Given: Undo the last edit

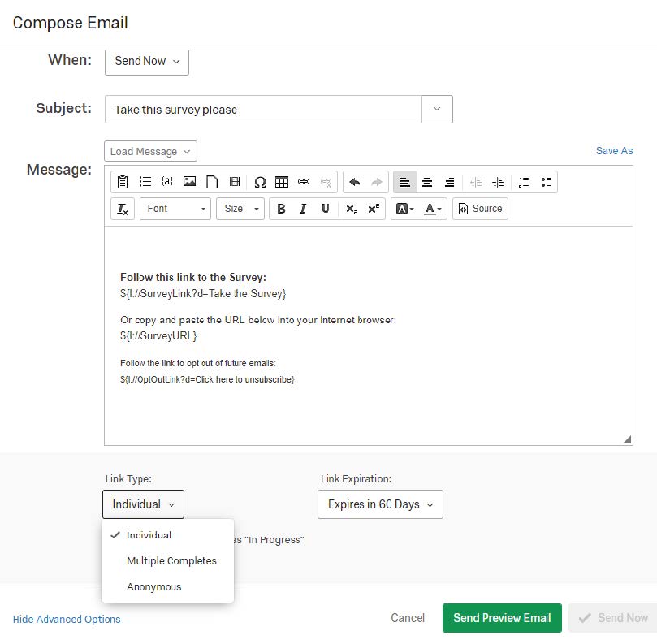Looking at the screenshot, I should [x=355, y=181].
